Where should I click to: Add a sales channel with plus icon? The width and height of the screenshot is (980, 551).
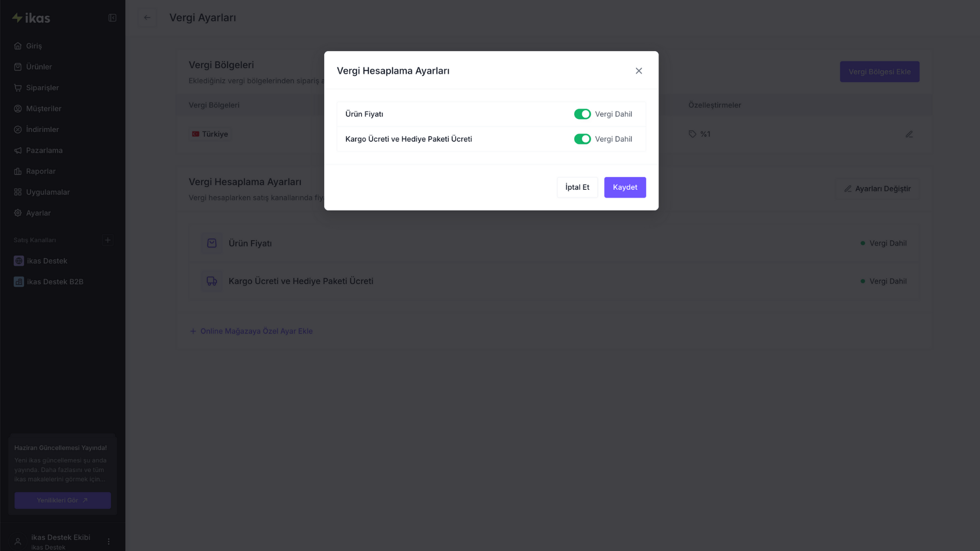click(108, 240)
